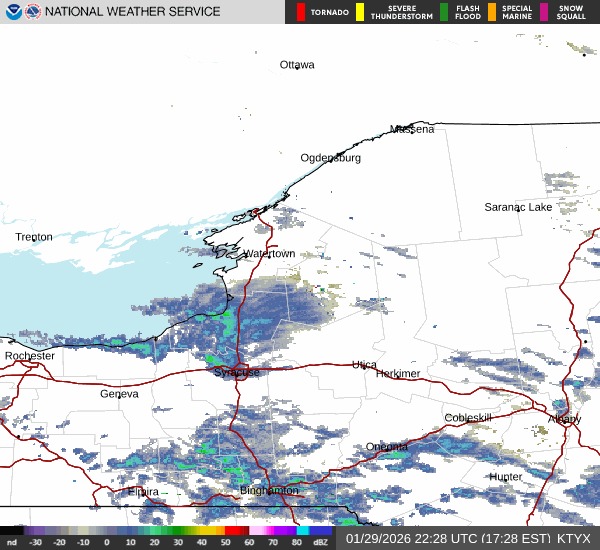Click the NOAA logo in the header
The height and width of the screenshot is (550, 600).
click(11, 12)
